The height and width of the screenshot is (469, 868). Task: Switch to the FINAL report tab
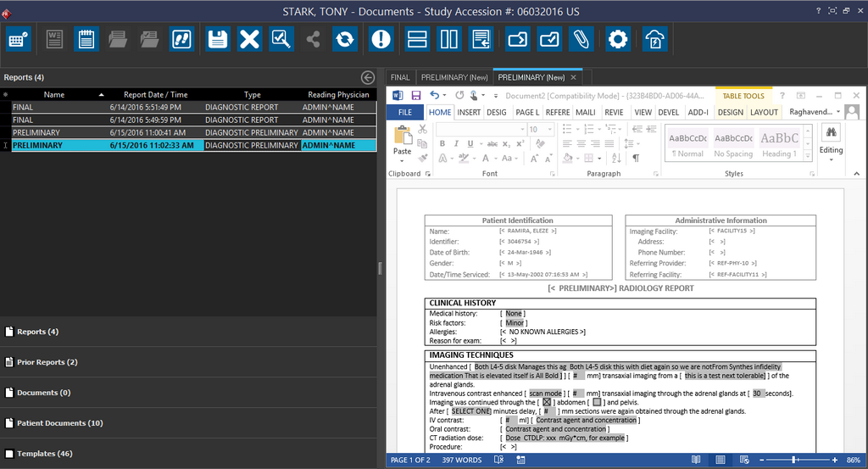tap(400, 77)
